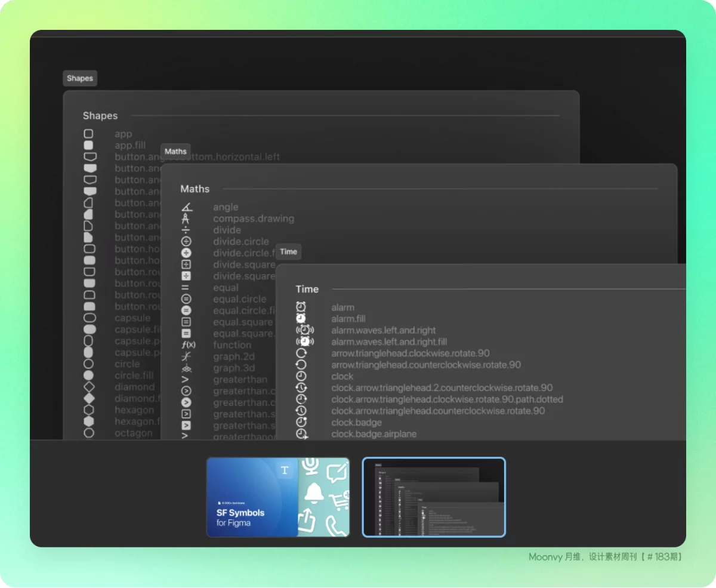Image resolution: width=716 pixels, height=588 pixels.
Task: Click the alarm icon in Time panel
Action: (301, 307)
